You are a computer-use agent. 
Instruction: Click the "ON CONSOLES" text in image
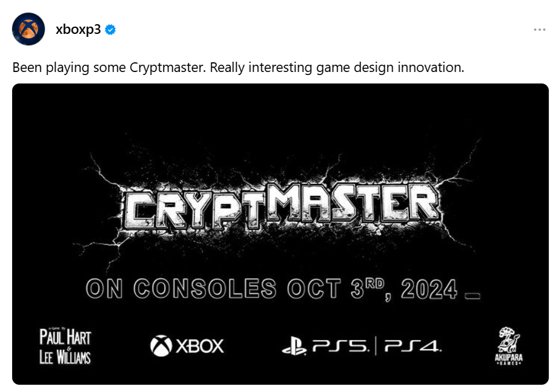180,289
